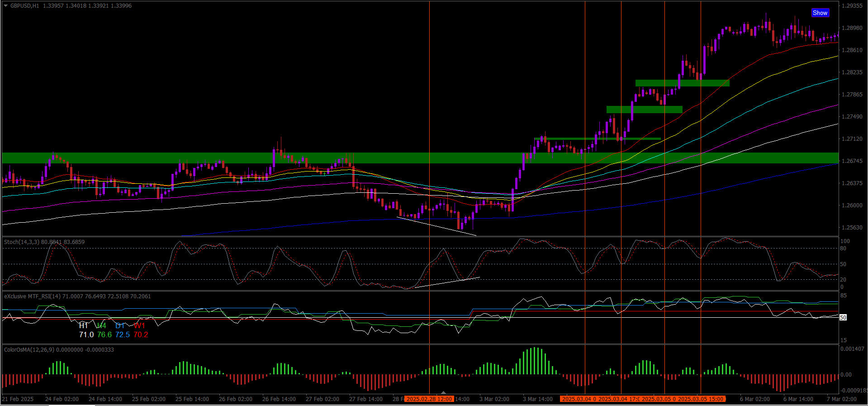Click the chart shift triangle marker on time axis

[443, 392]
